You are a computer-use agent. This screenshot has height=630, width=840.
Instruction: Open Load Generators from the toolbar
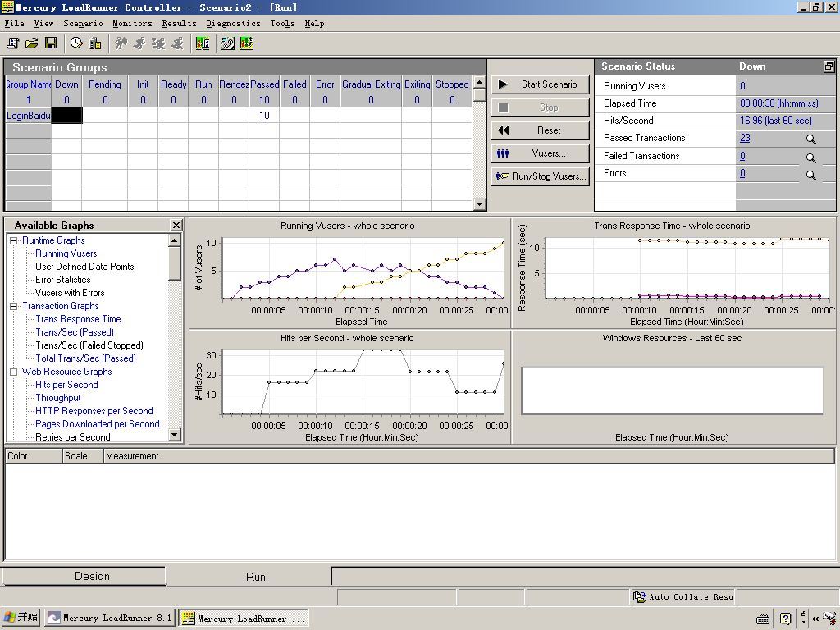point(95,43)
